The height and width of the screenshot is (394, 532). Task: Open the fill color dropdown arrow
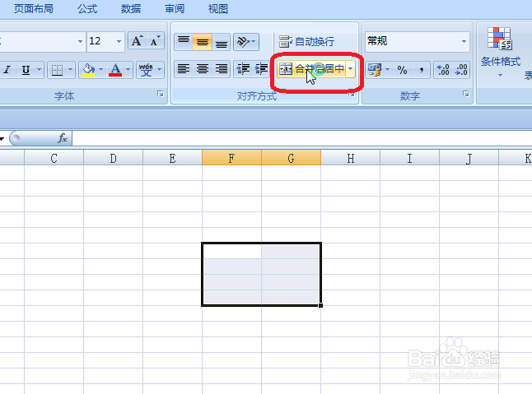(100, 70)
